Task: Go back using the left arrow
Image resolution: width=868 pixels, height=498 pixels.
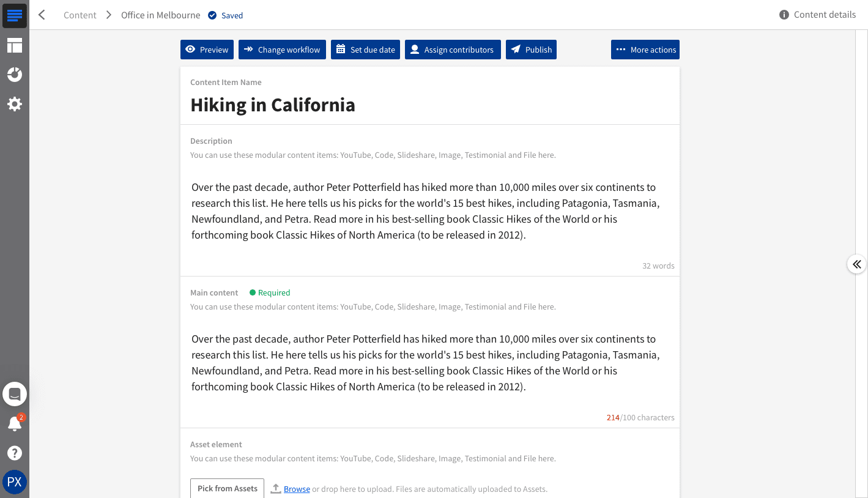Action: (x=42, y=15)
